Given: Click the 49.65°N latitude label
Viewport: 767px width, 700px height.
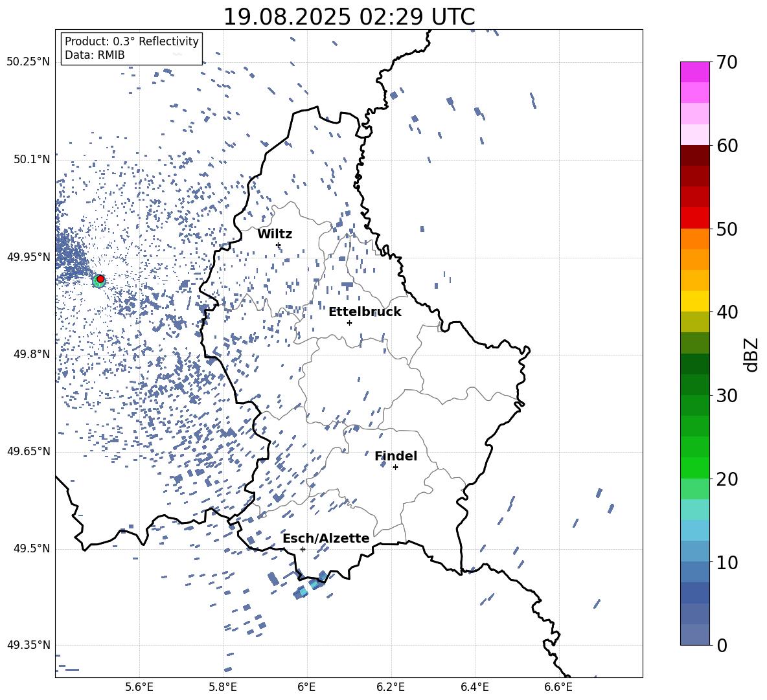Looking at the screenshot, I should (29, 451).
